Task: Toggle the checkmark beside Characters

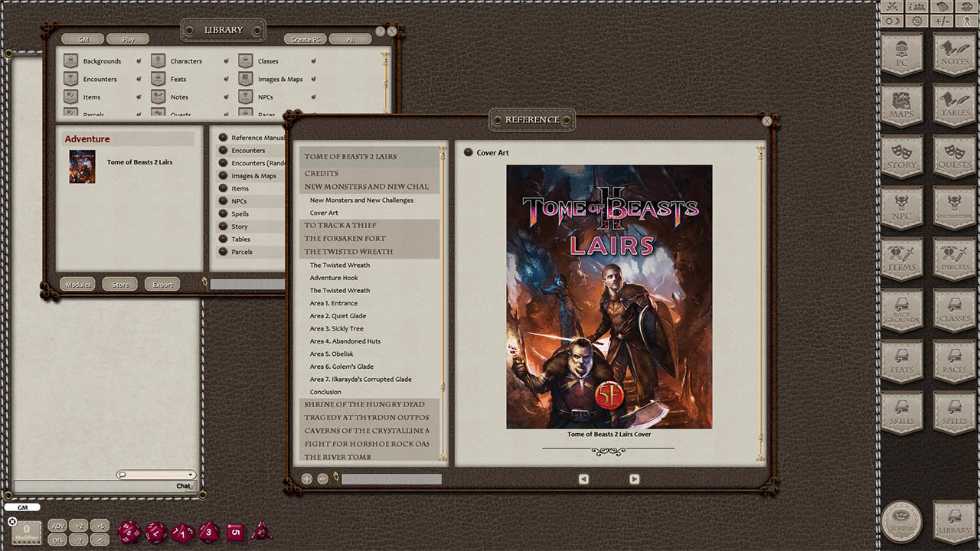Action: 227,61
